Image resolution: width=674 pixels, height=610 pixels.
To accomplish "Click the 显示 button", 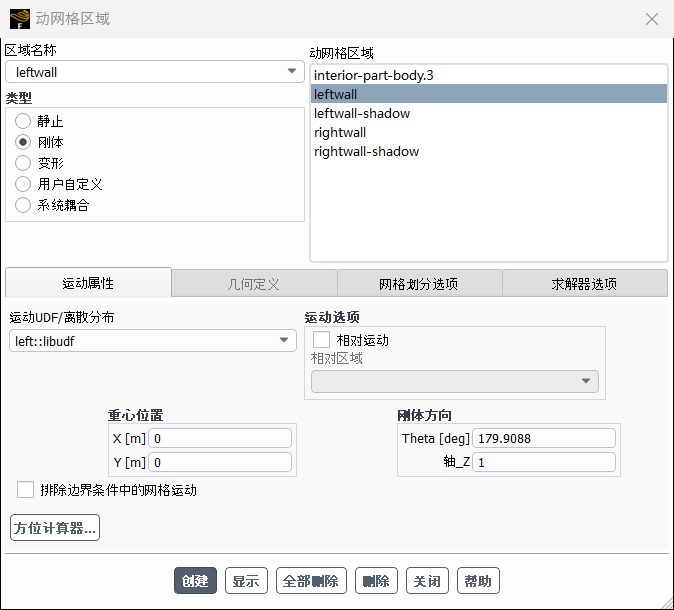I will pos(246,581).
